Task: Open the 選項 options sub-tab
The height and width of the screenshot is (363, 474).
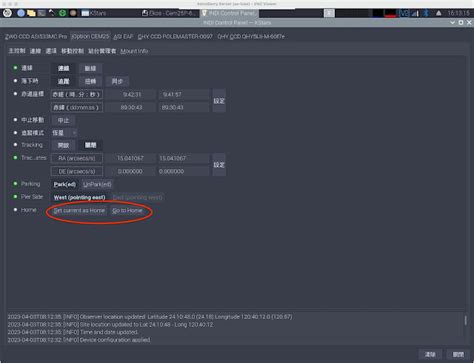Action: 51,51
